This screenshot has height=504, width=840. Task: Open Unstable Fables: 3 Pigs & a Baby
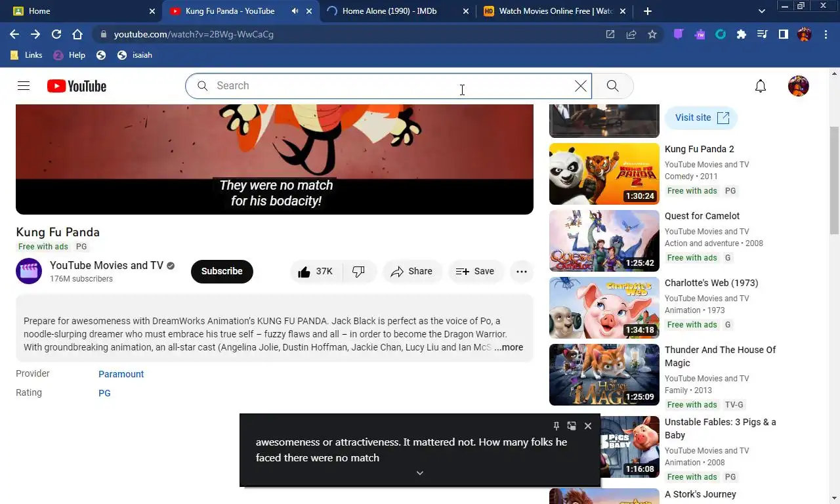coord(720,429)
